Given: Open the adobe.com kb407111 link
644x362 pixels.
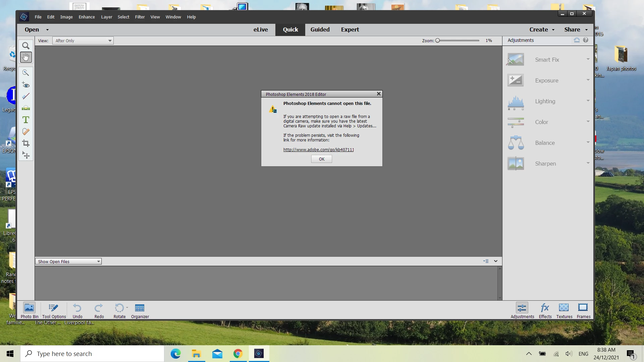Looking at the screenshot, I should (318, 149).
